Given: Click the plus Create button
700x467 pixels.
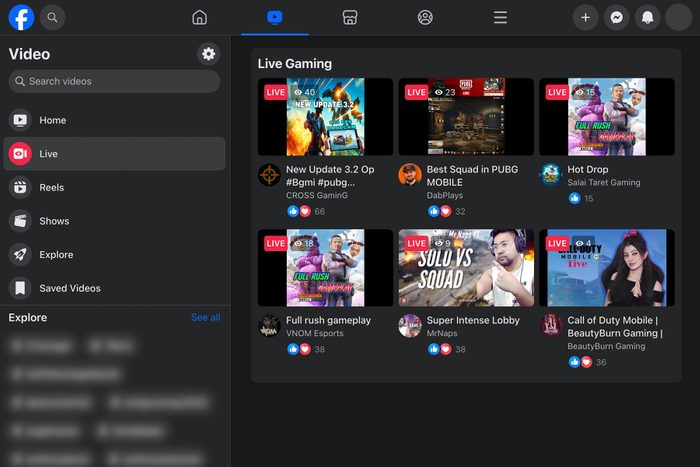Looking at the screenshot, I should pyautogui.click(x=585, y=17).
